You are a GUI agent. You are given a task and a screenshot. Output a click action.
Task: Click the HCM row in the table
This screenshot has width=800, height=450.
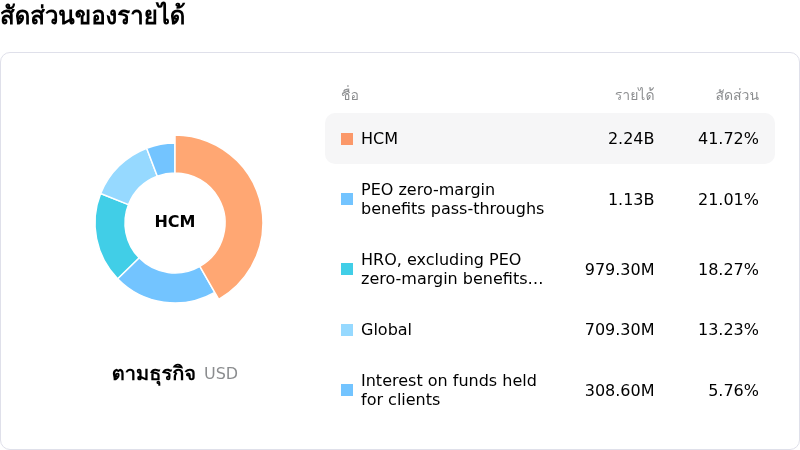click(x=550, y=139)
